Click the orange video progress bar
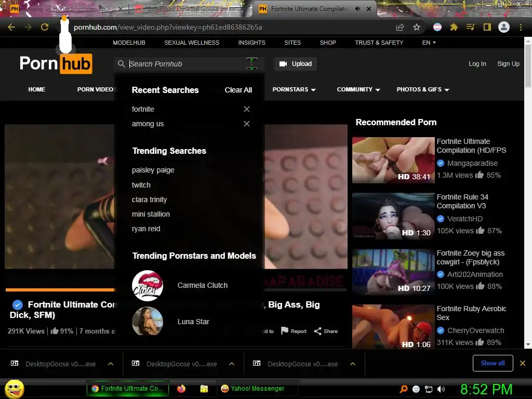532x399 pixels. click(x=60, y=290)
